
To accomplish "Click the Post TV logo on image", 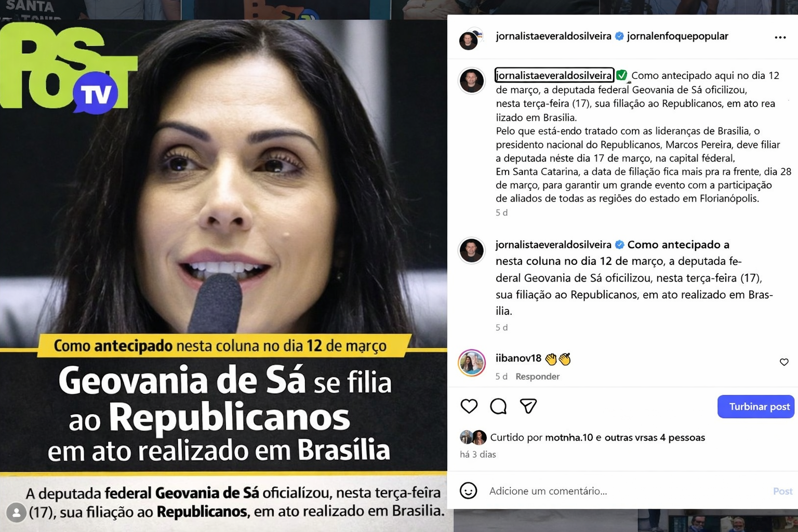I will [68, 68].
